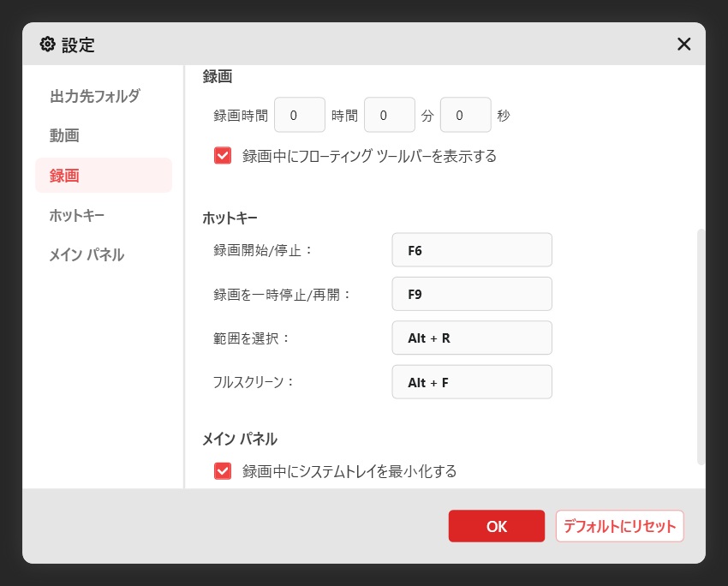Click the 時間 (hours) recording duration field
The width and height of the screenshot is (728, 586).
(x=299, y=115)
